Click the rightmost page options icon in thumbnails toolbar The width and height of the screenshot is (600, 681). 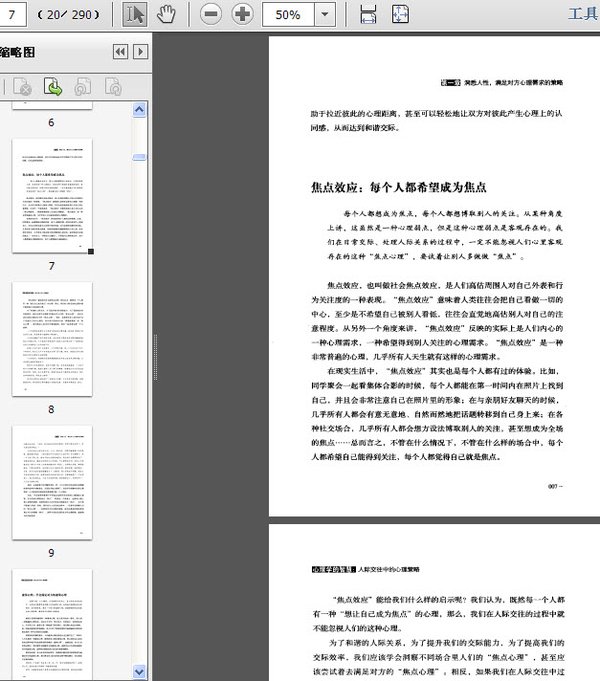[113, 86]
